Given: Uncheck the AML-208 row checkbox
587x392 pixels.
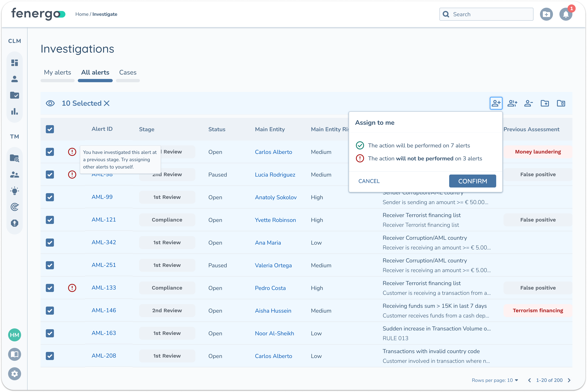Looking at the screenshot, I should (50, 356).
